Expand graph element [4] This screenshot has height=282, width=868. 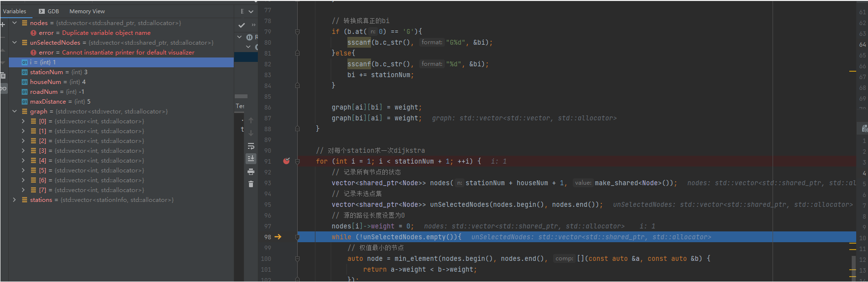point(23,161)
